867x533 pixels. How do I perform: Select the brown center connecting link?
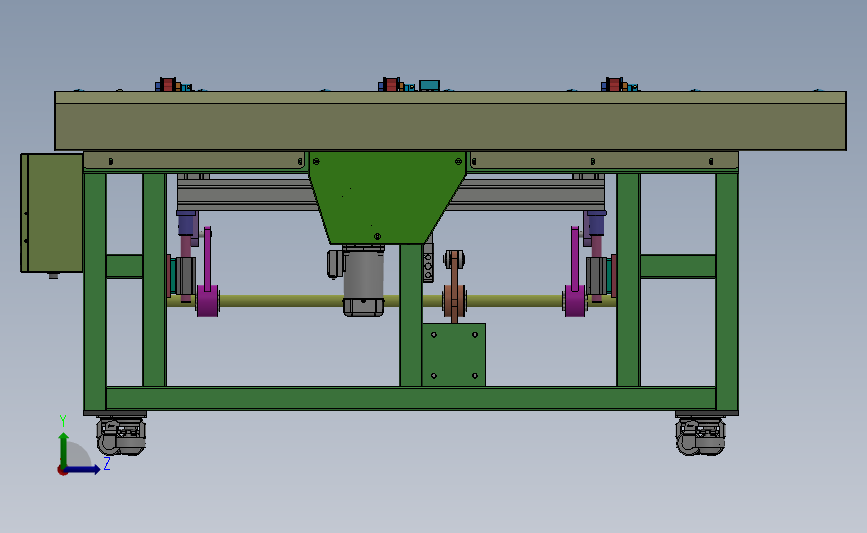pos(454,286)
